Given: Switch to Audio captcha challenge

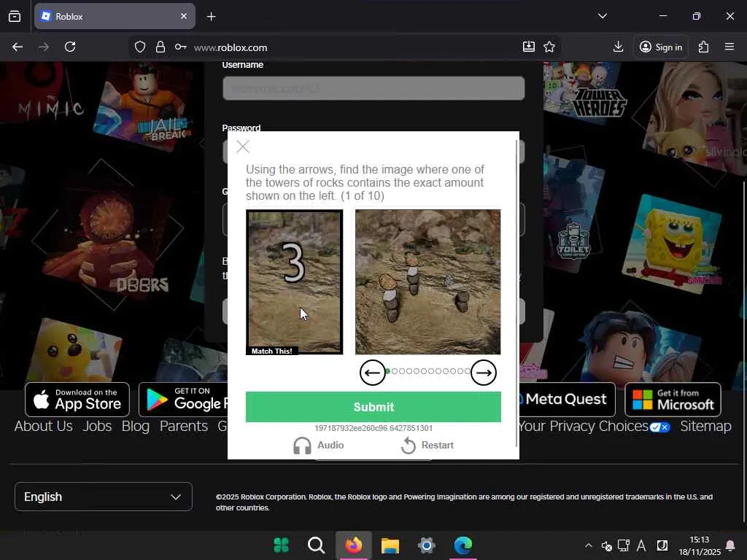Looking at the screenshot, I should pyautogui.click(x=319, y=446).
